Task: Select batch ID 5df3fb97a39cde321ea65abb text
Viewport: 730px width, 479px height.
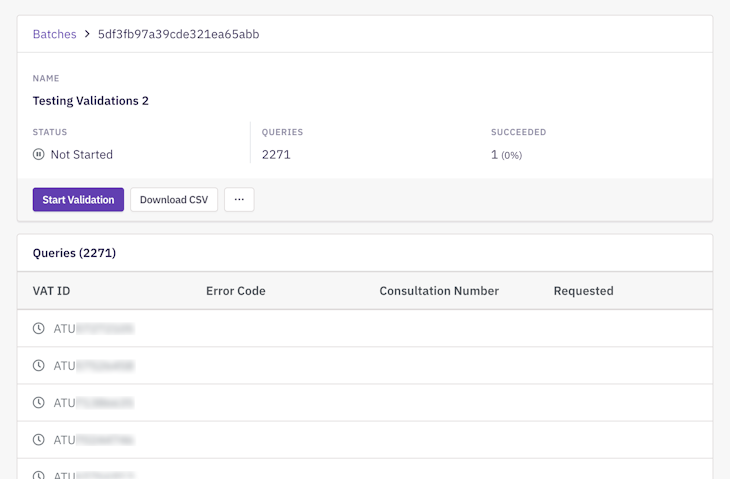Action: pos(178,34)
